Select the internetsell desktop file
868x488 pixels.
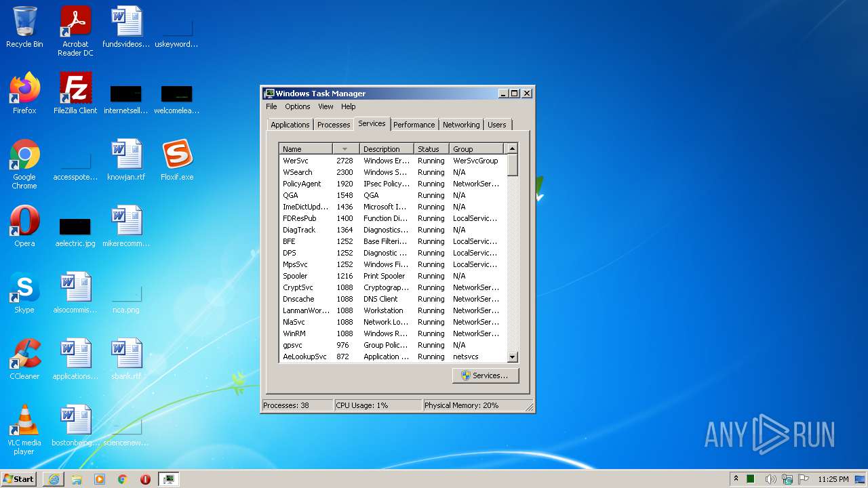(x=126, y=99)
